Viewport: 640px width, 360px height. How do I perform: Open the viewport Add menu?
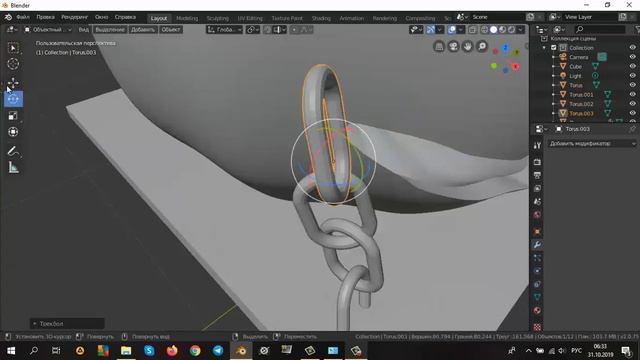143,30
